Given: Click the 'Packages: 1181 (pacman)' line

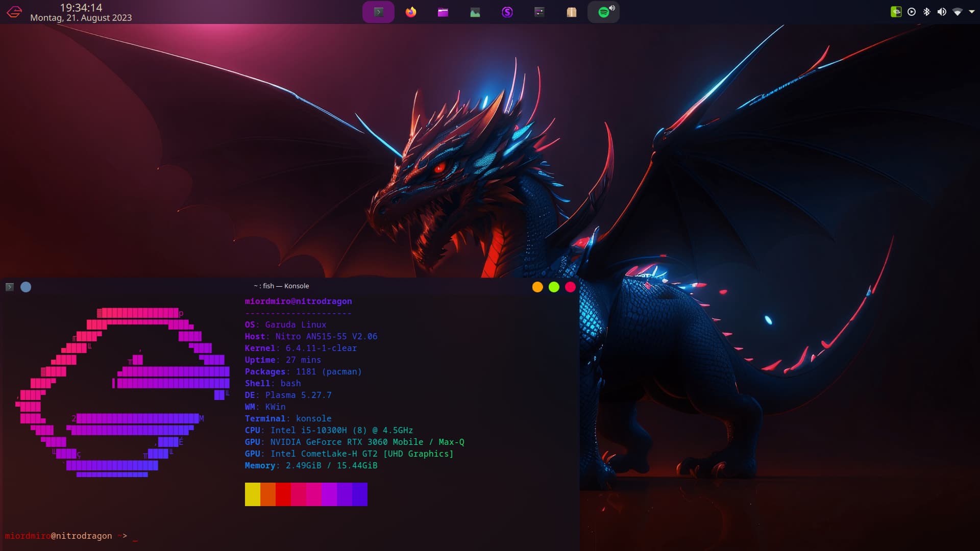Looking at the screenshot, I should pyautogui.click(x=303, y=372).
